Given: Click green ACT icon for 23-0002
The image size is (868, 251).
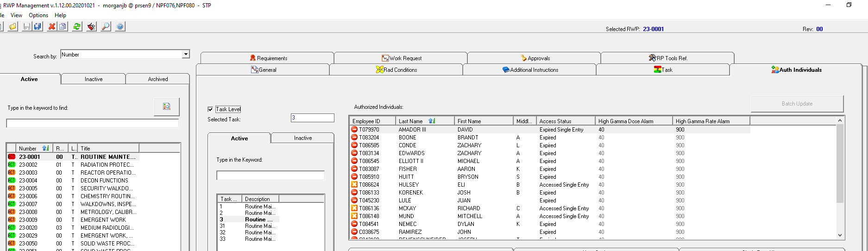Looking at the screenshot, I should (x=12, y=165).
